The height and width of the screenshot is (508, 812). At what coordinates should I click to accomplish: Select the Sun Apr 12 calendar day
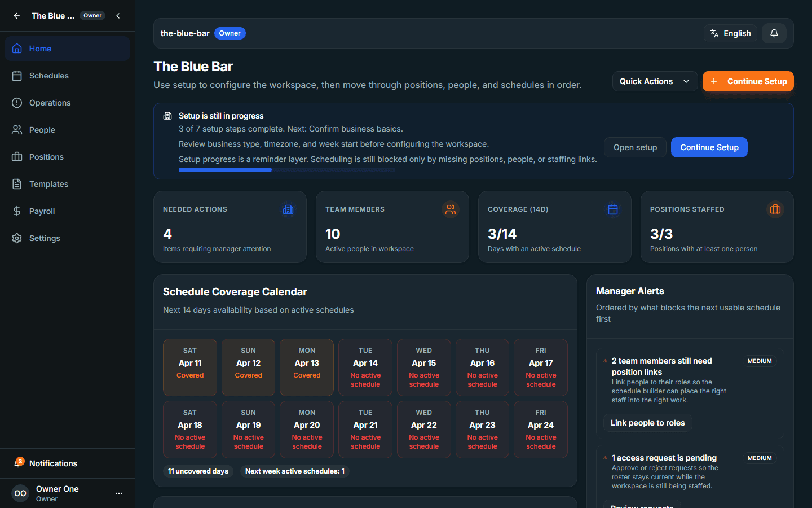(249, 367)
